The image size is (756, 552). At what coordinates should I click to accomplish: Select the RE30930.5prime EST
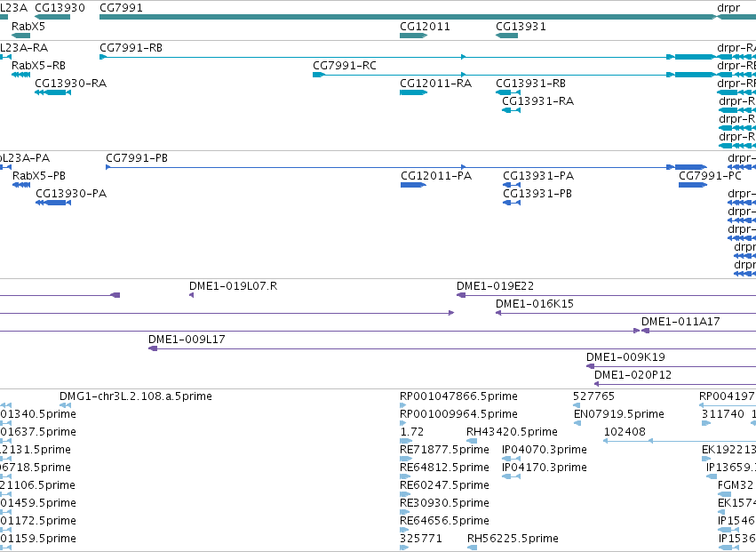[x=404, y=512]
